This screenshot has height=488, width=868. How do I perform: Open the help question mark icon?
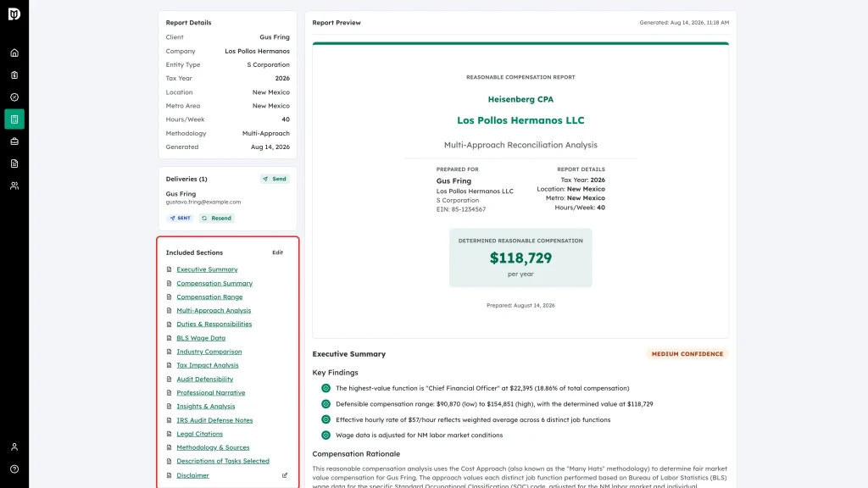tap(14, 469)
